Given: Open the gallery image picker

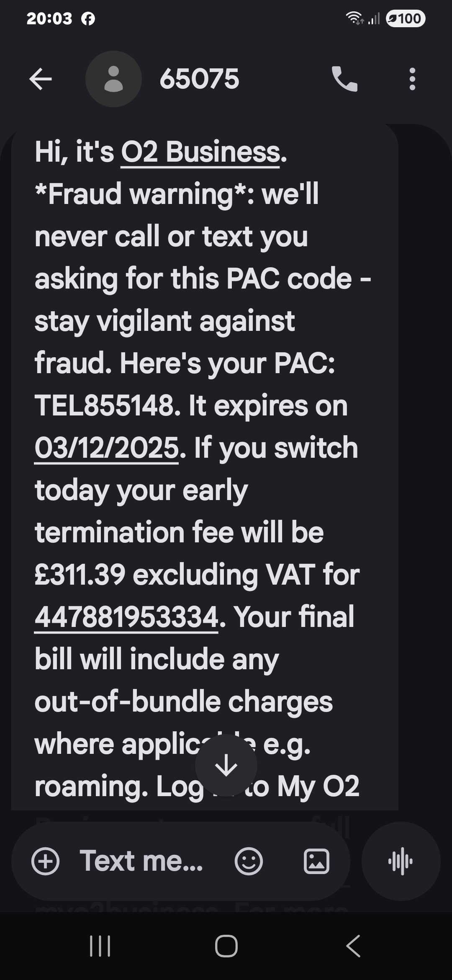Looking at the screenshot, I should (316, 861).
